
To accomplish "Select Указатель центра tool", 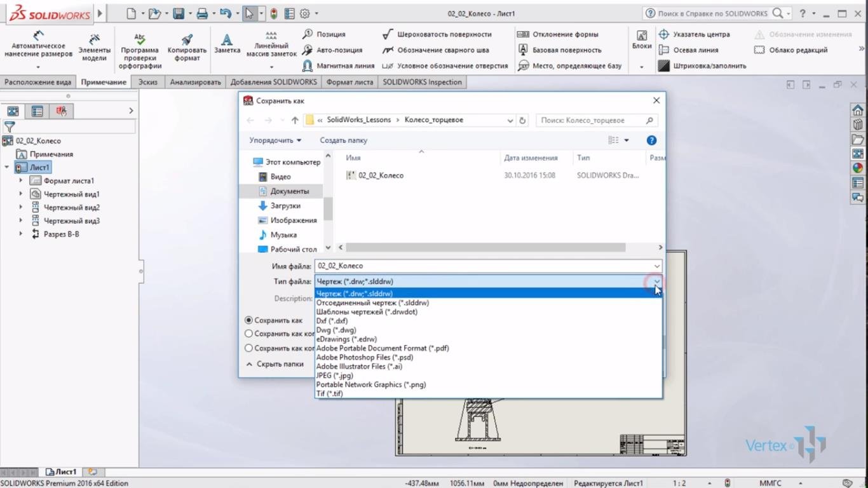I will (694, 34).
